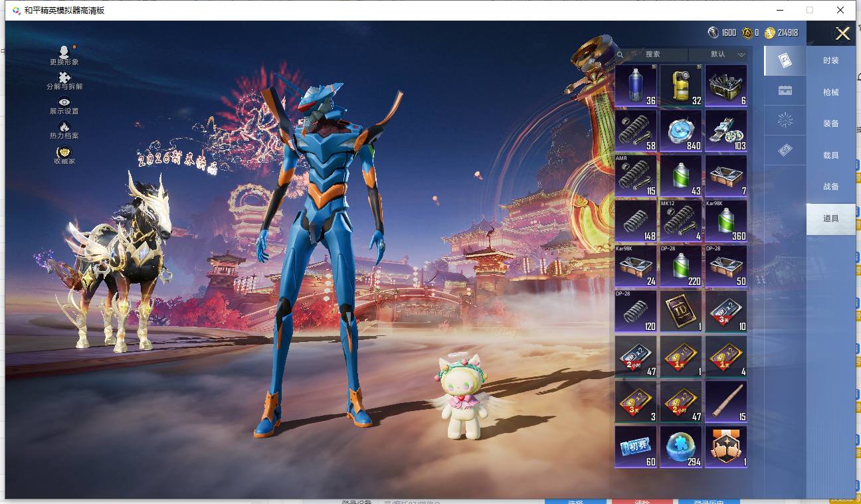Viewport: 861px width, 504px height.
Task: Open the 热力档案 flame icon
Action: [64, 130]
